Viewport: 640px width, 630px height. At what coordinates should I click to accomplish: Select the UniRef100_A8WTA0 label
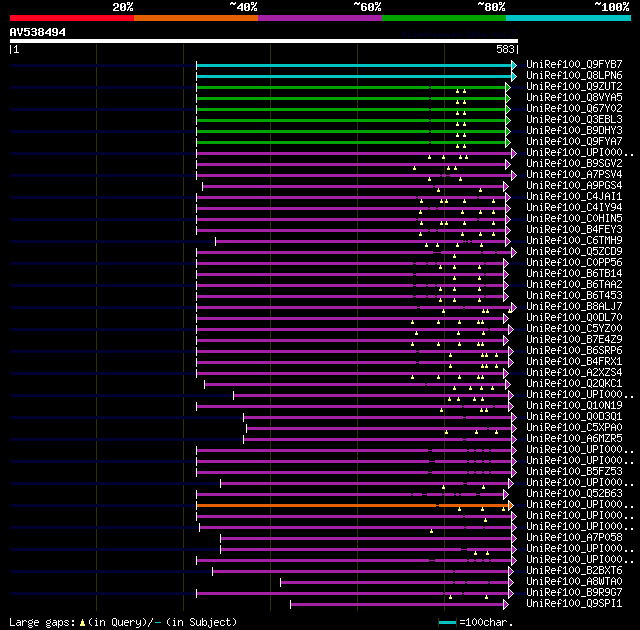574,582
